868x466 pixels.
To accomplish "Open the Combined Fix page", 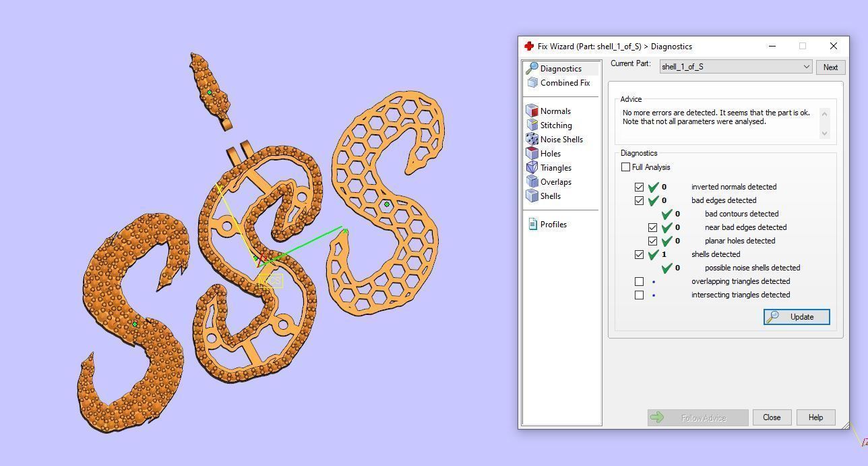I will [565, 83].
